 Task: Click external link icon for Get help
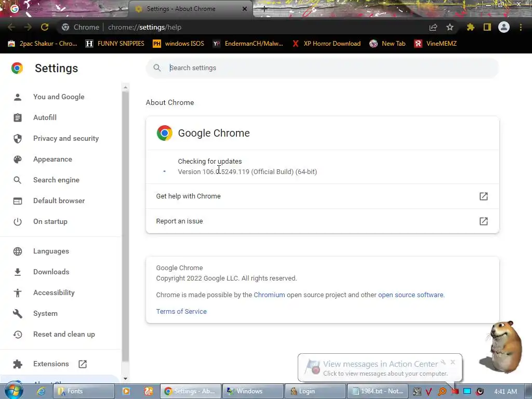coord(484,196)
